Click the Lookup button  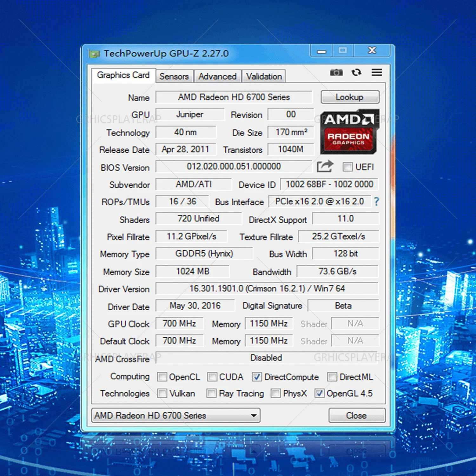[x=350, y=97]
